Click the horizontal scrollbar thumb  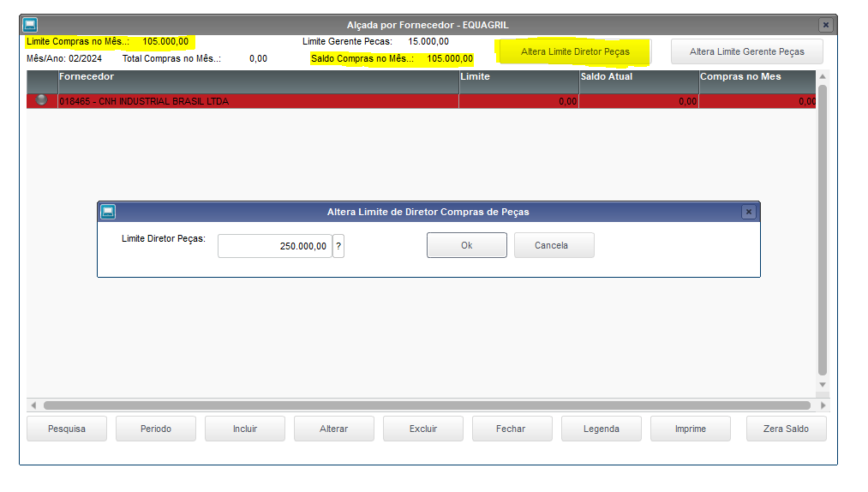coord(427,405)
